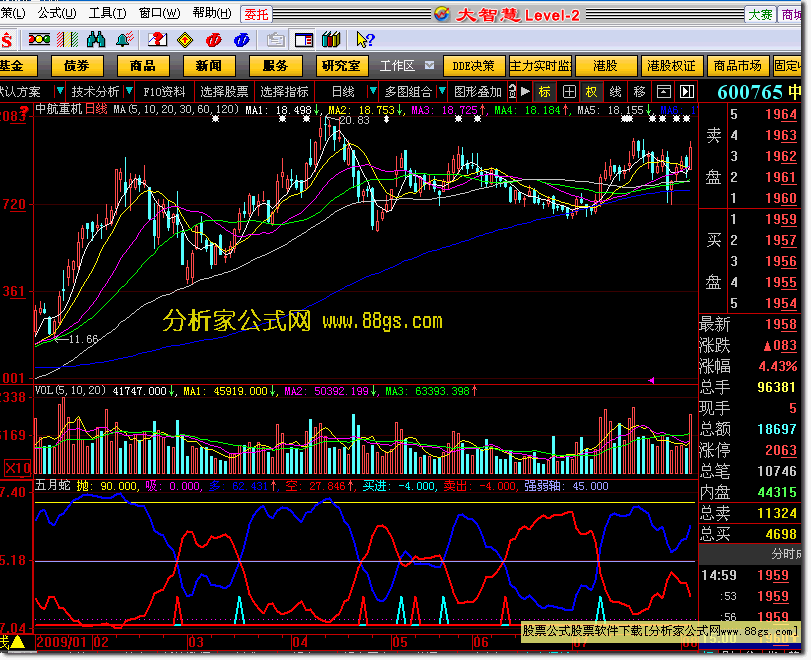This screenshot has height=660, width=811.
Task: Click the traffic light icon in toolbar
Action: pos(39,39)
